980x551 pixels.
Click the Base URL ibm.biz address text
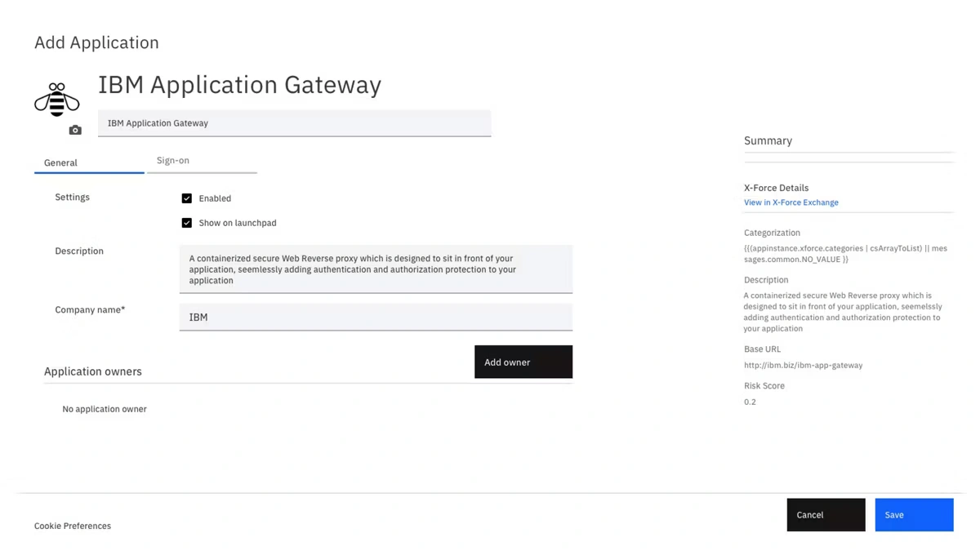pos(803,366)
